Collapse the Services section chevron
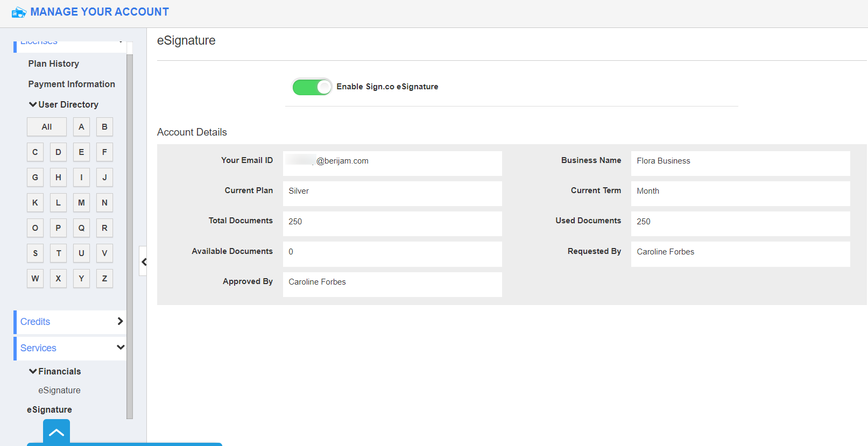 [121, 348]
